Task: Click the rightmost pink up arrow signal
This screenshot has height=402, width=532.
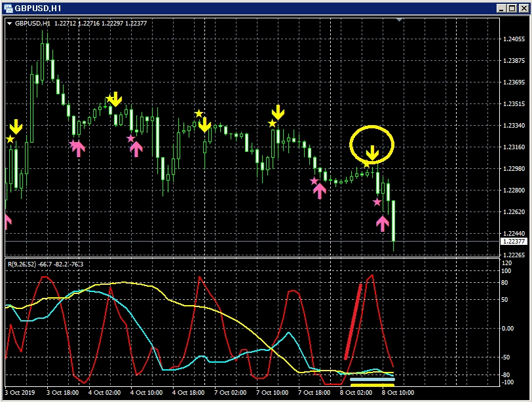Action: [x=383, y=223]
